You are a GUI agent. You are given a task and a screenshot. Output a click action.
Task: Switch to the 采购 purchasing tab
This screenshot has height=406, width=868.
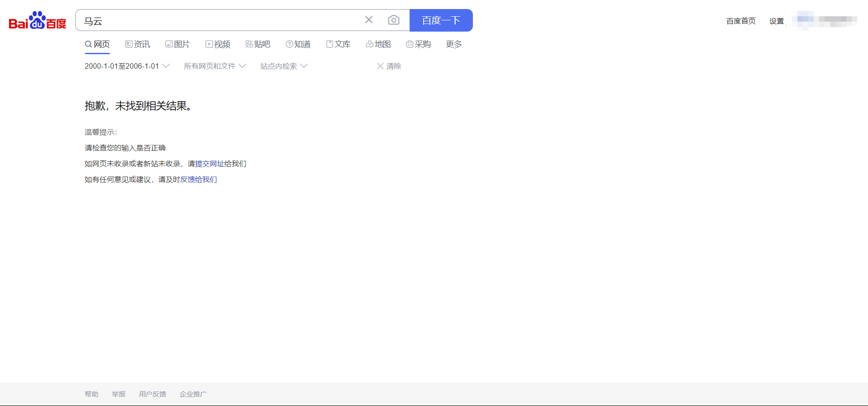tap(419, 44)
